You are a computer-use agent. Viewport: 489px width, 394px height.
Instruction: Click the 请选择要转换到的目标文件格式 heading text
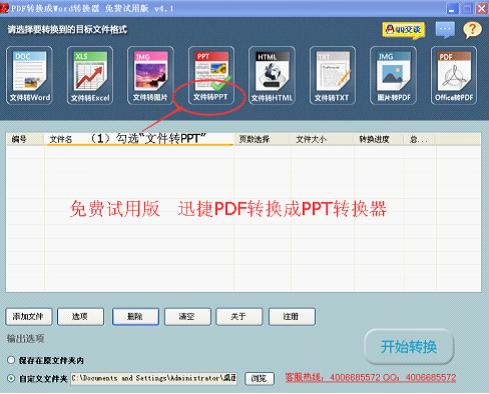pyautogui.click(x=67, y=29)
